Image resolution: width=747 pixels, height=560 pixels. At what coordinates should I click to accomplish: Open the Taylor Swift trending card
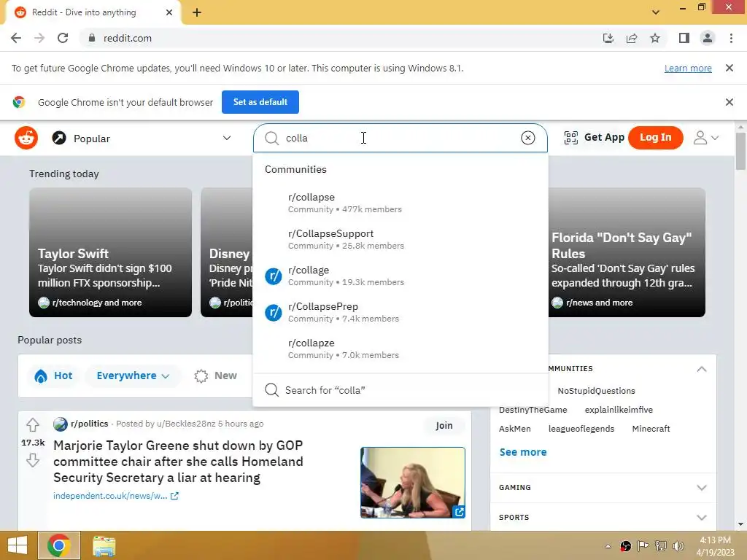(x=111, y=252)
